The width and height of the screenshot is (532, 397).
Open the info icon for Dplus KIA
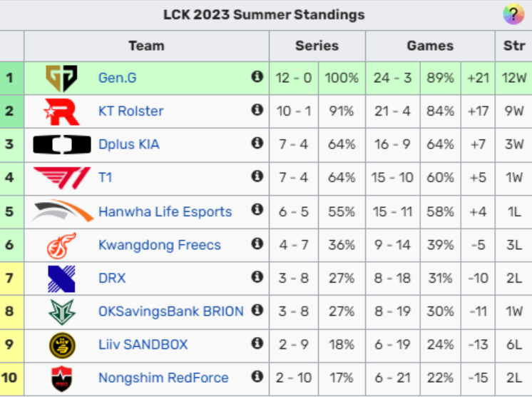point(257,143)
